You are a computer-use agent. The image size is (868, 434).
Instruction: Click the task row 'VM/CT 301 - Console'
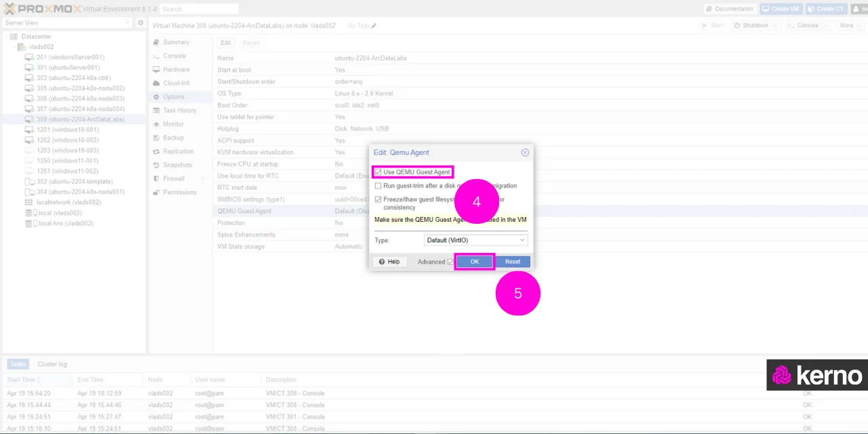click(434, 417)
